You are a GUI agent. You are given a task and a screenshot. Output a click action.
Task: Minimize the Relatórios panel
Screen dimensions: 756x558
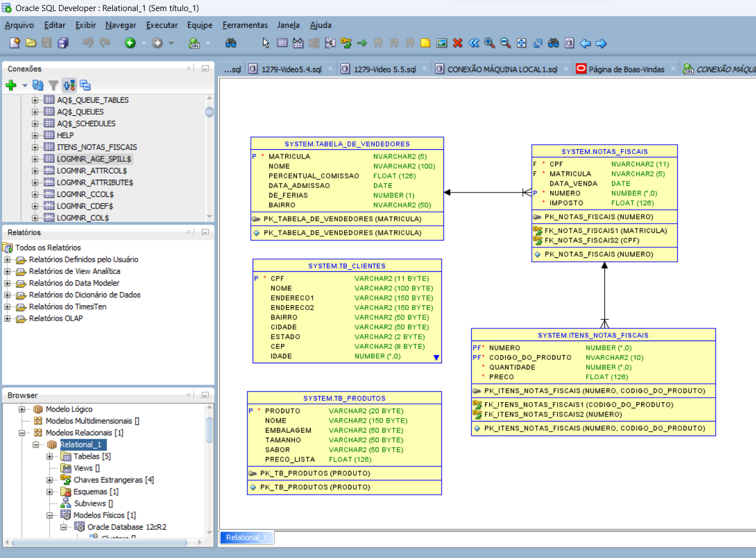pos(205,232)
